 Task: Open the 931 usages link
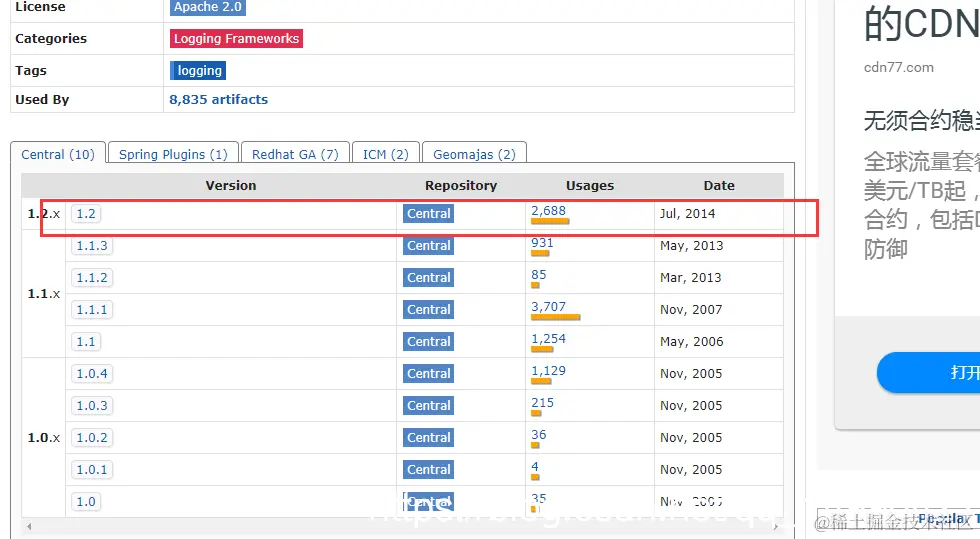tap(542, 243)
